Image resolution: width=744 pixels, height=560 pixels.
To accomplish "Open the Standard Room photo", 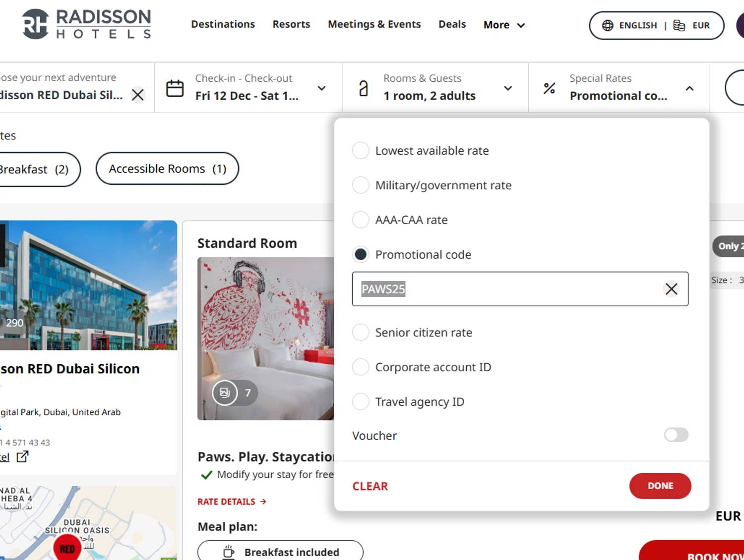I will coord(265,338).
